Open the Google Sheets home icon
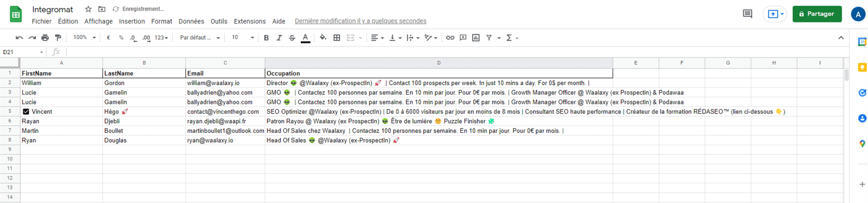Image resolution: width=868 pixels, height=203 pixels. tap(16, 14)
